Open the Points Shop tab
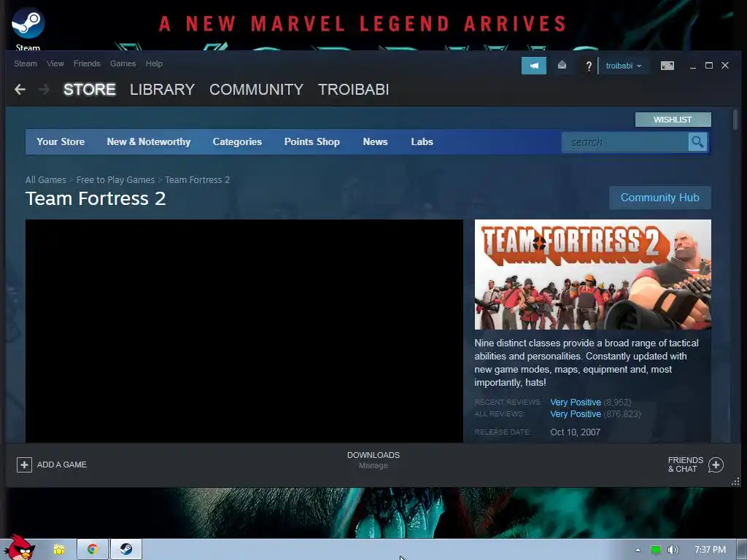 (x=312, y=142)
